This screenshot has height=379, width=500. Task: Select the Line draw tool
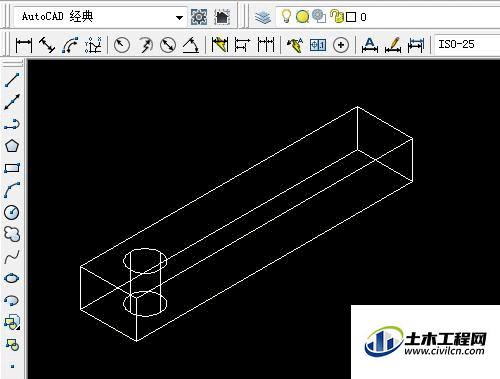tap(12, 80)
